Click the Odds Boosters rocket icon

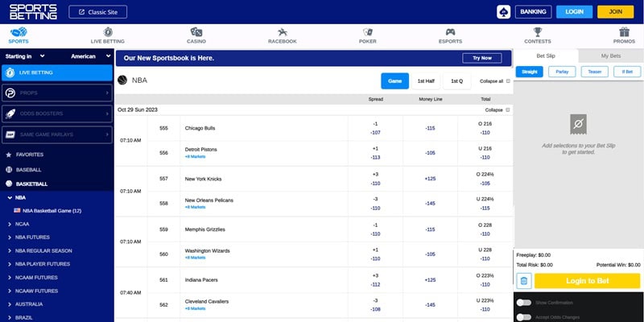click(x=10, y=114)
